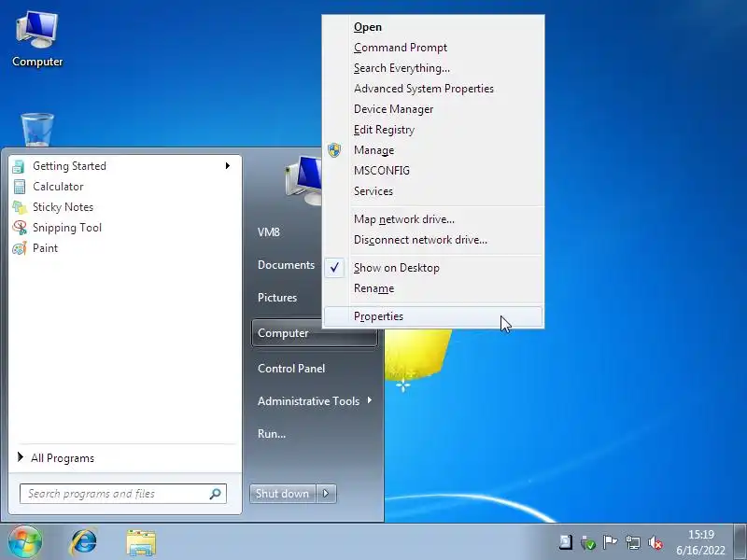Select Manage in the context menu
This screenshot has height=560, width=747.
(433, 150)
